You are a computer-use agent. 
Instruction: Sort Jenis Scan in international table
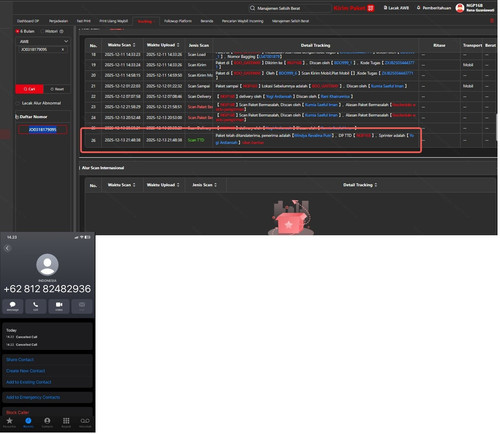(215, 185)
